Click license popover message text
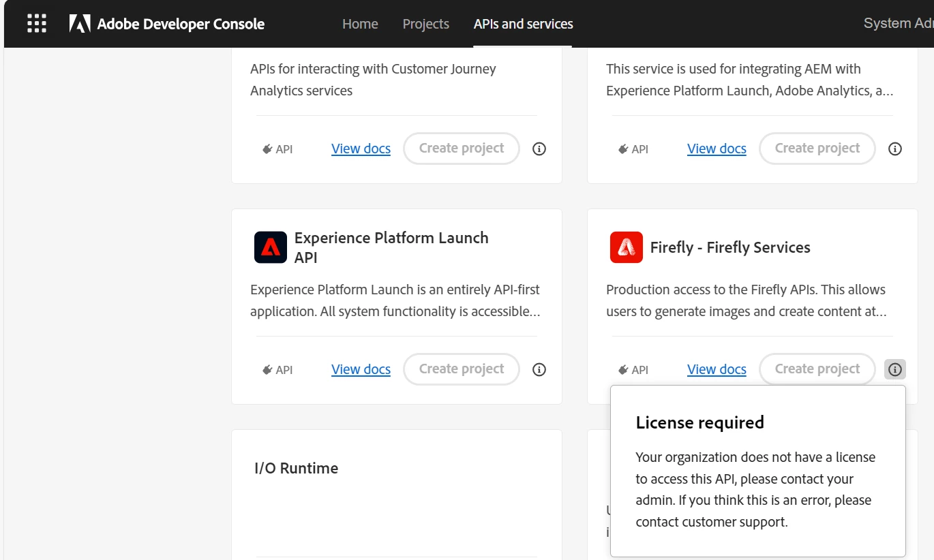Viewport: 934px width, 560px height. tap(755, 489)
